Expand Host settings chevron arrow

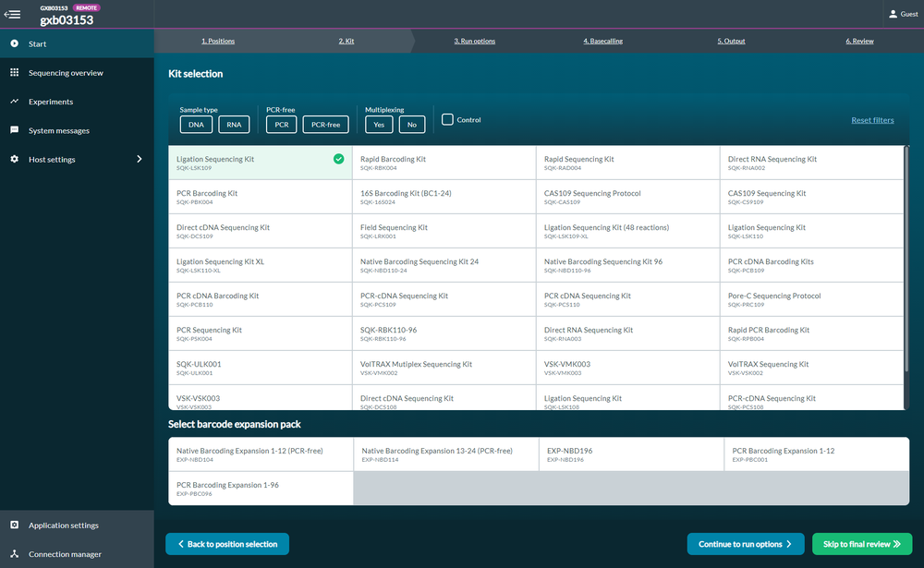pos(140,159)
